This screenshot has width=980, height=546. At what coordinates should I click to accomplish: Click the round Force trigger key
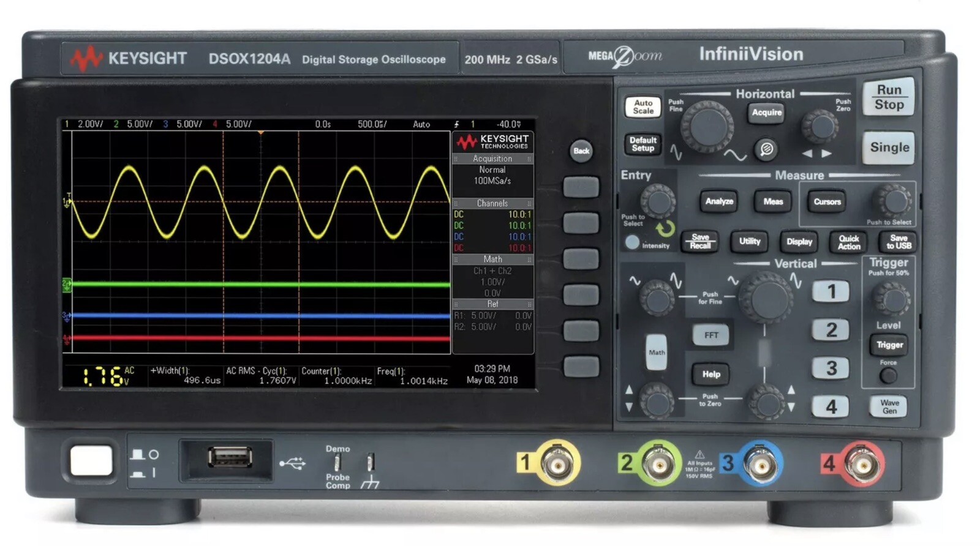(x=888, y=376)
